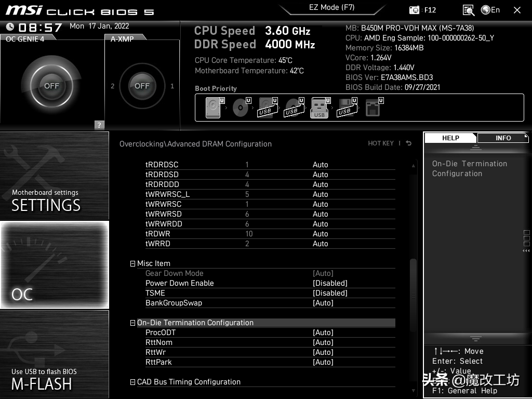Collapse help side panel with triple arrows
Viewport: 532px width, 399px height.
[x=526, y=250]
